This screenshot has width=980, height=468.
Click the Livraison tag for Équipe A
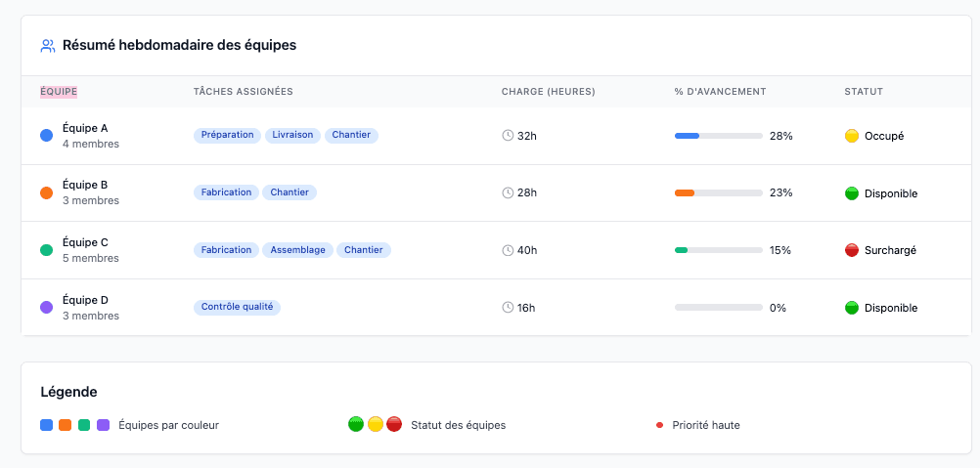tap(292, 135)
